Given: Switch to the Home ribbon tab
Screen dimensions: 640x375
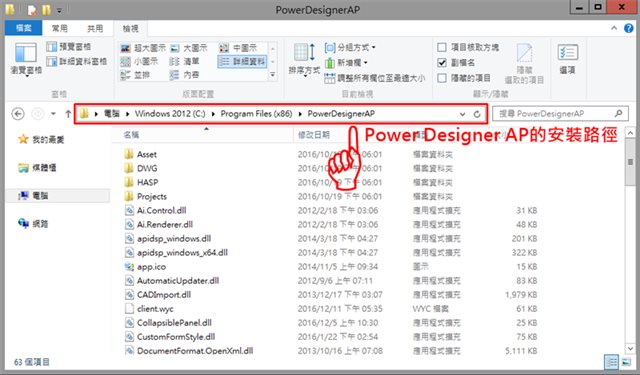Looking at the screenshot, I should pos(60,28).
